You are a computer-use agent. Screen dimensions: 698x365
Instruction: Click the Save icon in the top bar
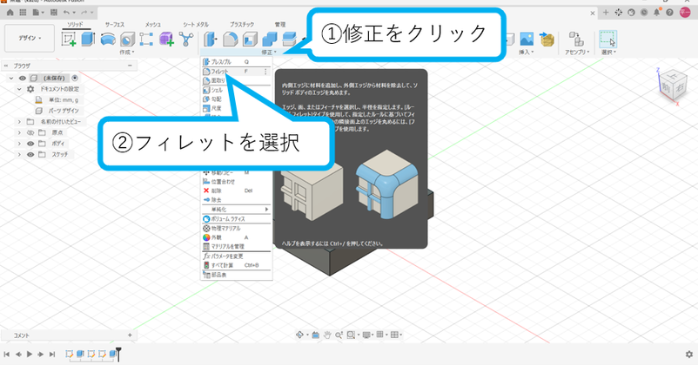(x=54, y=12)
